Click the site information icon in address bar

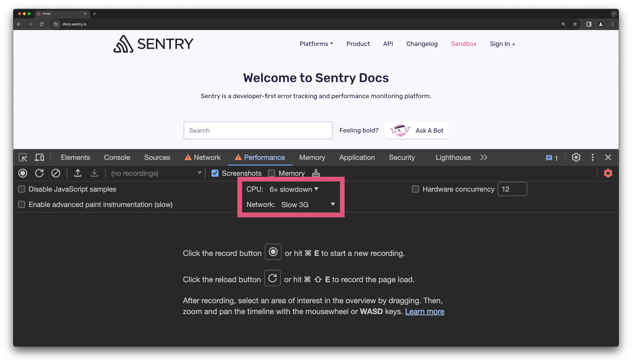(56, 24)
